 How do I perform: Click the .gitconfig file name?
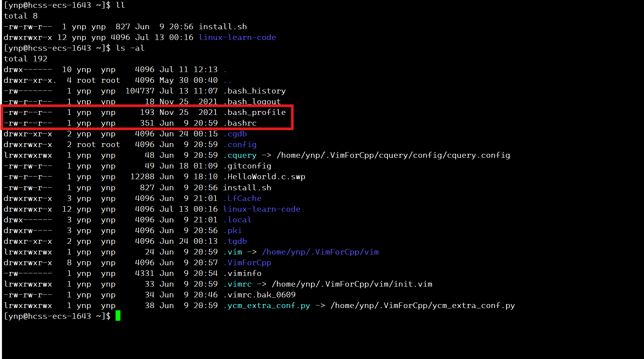tap(247, 166)
